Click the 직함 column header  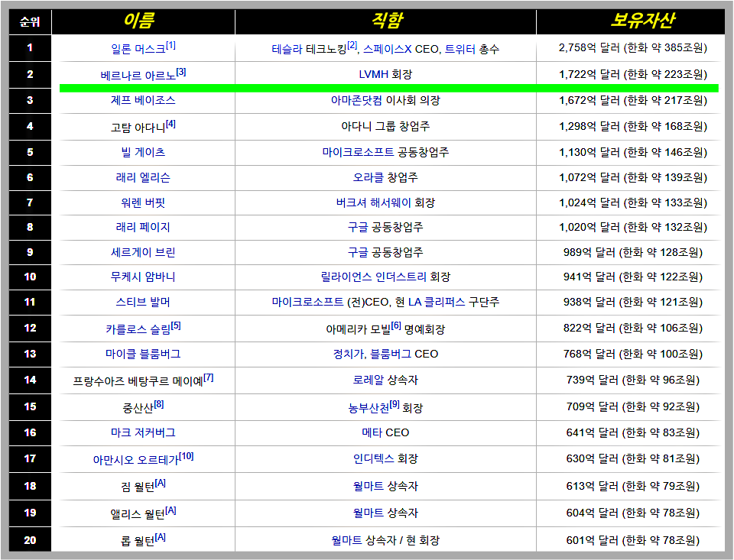(385, 21)
